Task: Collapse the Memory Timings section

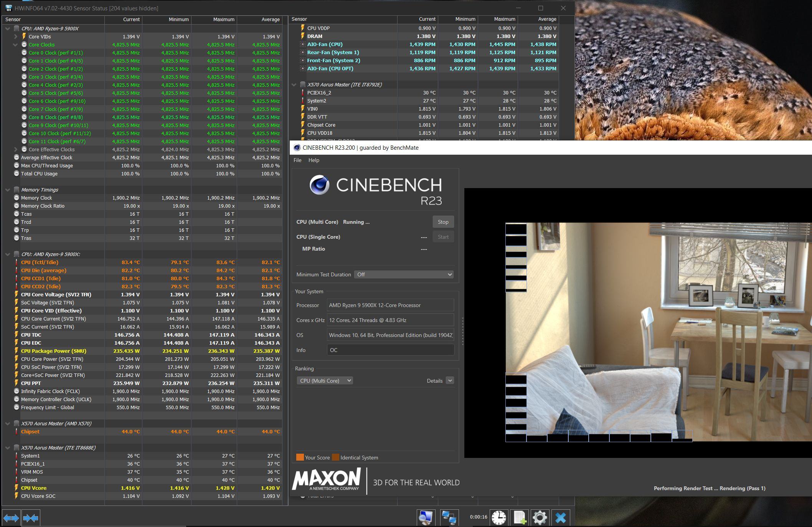Action: pyautogui.click(x=8, y=190)
